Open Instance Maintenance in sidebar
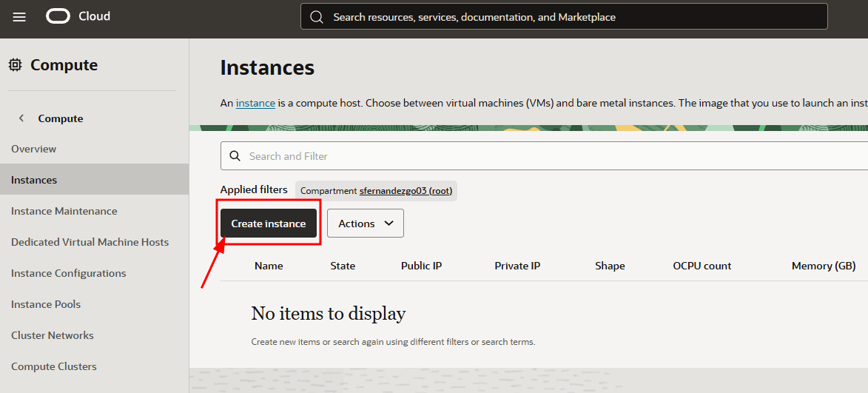 coord(64,211)
